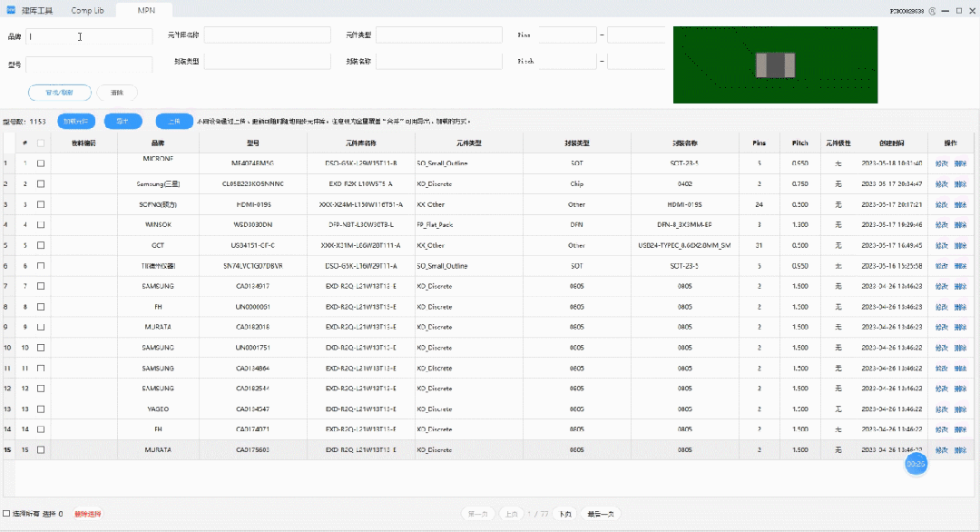
Task: Tick the checkbox for the MICRONE row
Action: [x=41, y=163]
